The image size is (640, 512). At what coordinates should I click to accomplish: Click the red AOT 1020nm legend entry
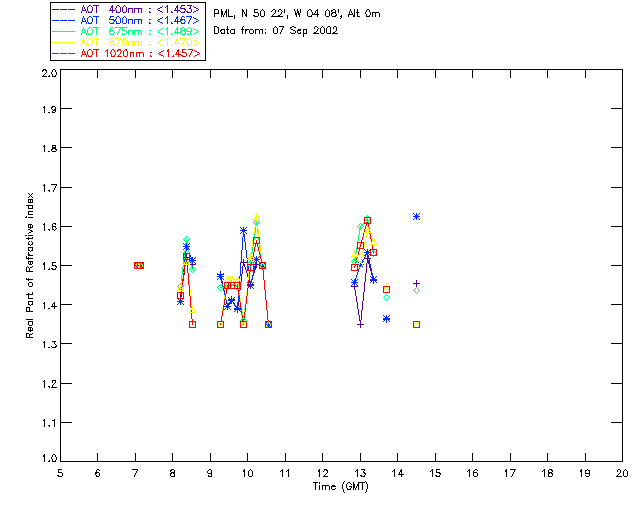128,52
